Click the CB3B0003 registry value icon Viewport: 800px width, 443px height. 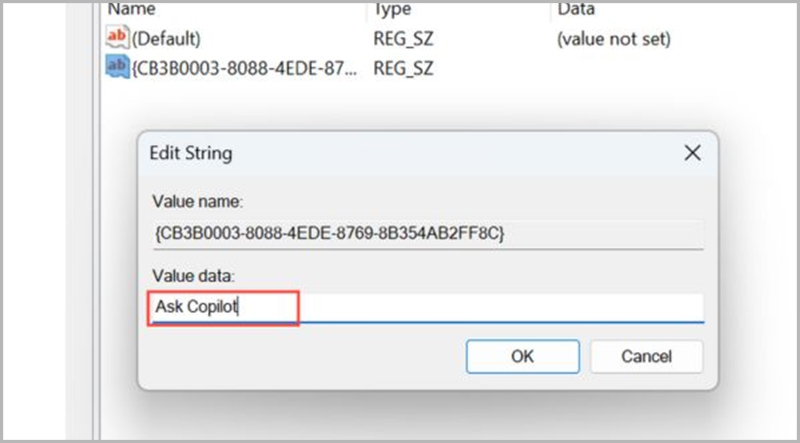pyautogui.click(x=117, y=67)
